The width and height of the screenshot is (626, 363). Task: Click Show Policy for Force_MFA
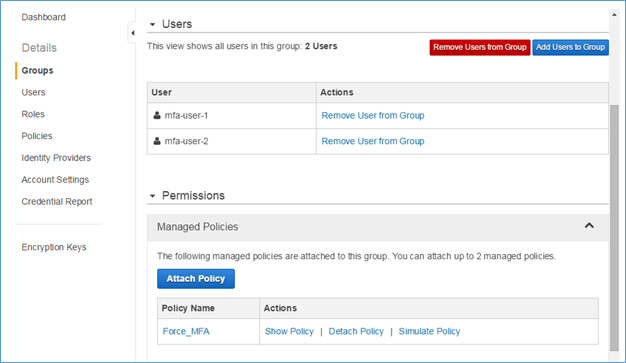pos(289,331)
